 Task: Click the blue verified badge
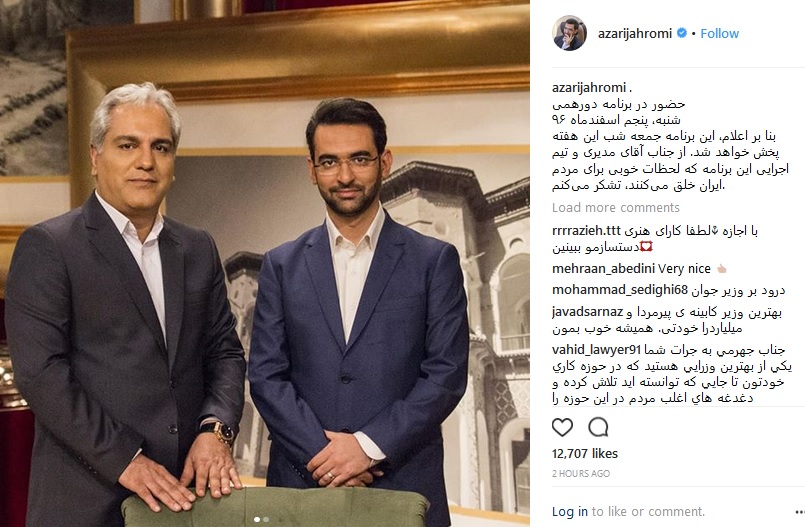coord(682,33)
